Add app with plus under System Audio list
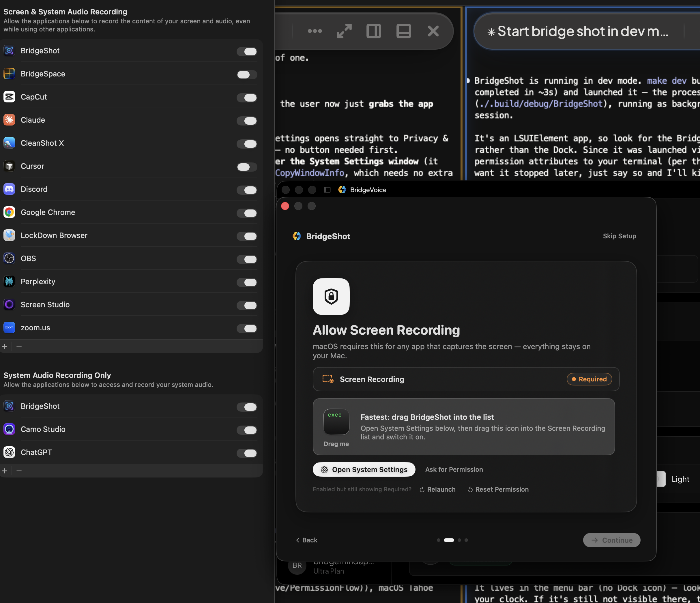This screenshot has height=603, width=700. pos(5,471)
